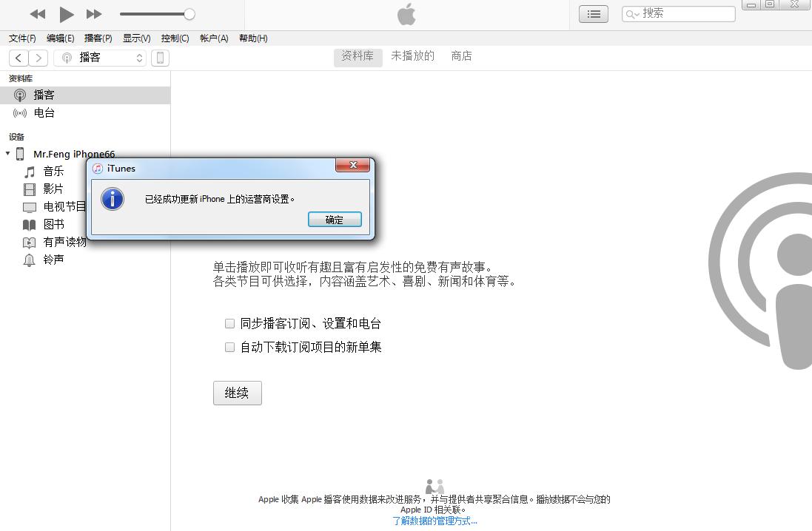
Task: Click the 继续 button
Action: pyautogui.click(x=237, y=393)
